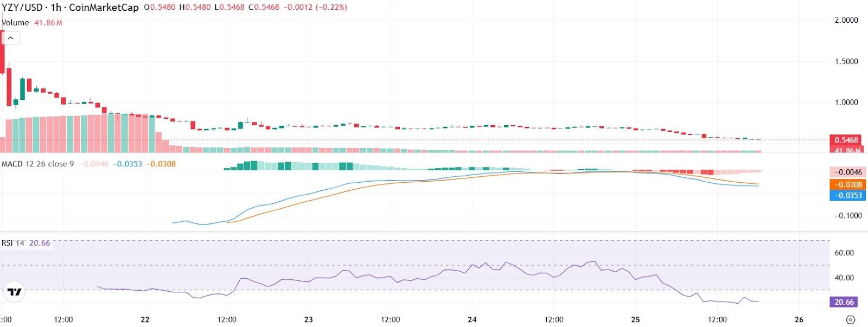The image size is (868, 327).
Task: Open chart settings gear icon
Action: [x=850, y=319]
